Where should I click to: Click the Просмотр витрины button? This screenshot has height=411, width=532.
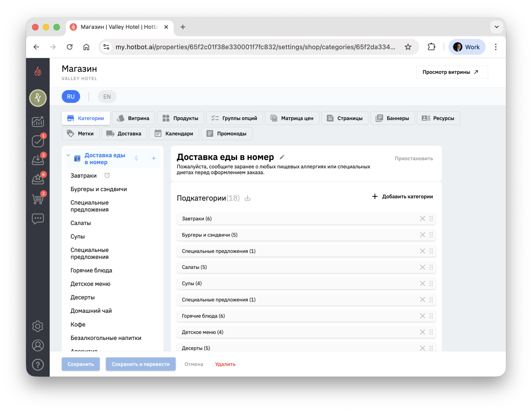tap(452, 72)
